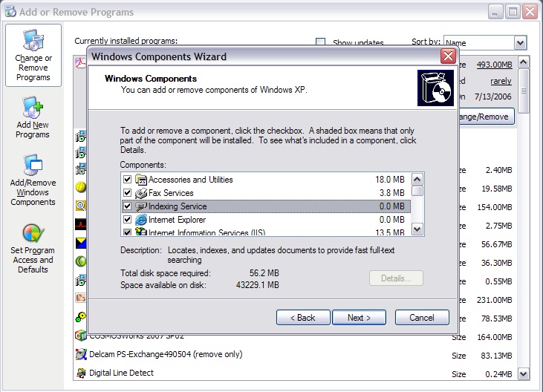Viewport: 543px width, 392px height.
Task: Click the 493.00MB size link
Action: click(x=494, y=65)
